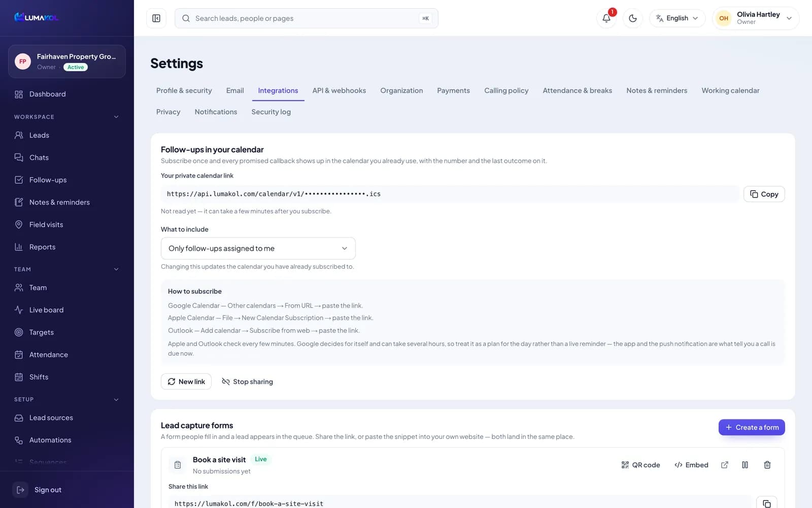This screenshot has height=508, width=812.
Task: Pause the Book a site visit form
Action: 745,465
